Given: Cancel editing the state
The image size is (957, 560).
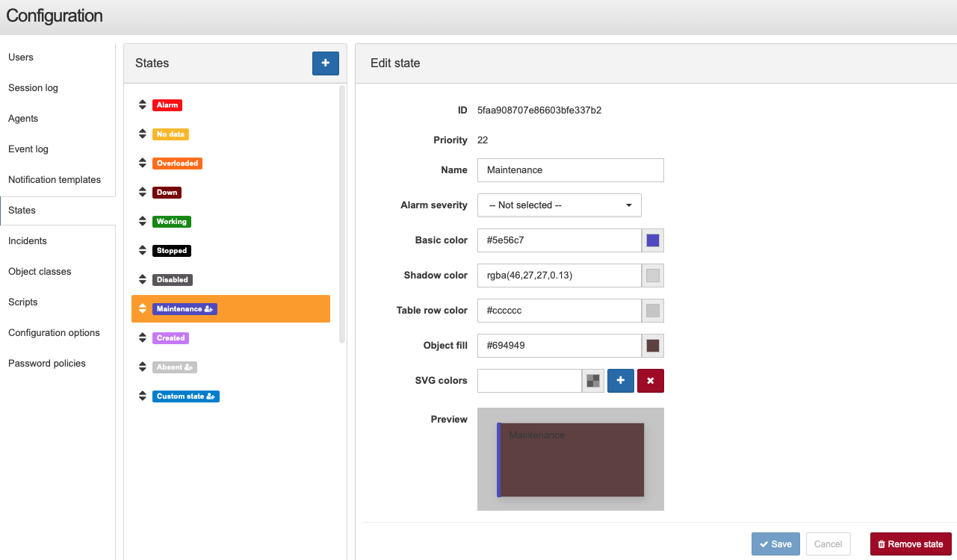Looking at the screenshot, I should point(829,544).
